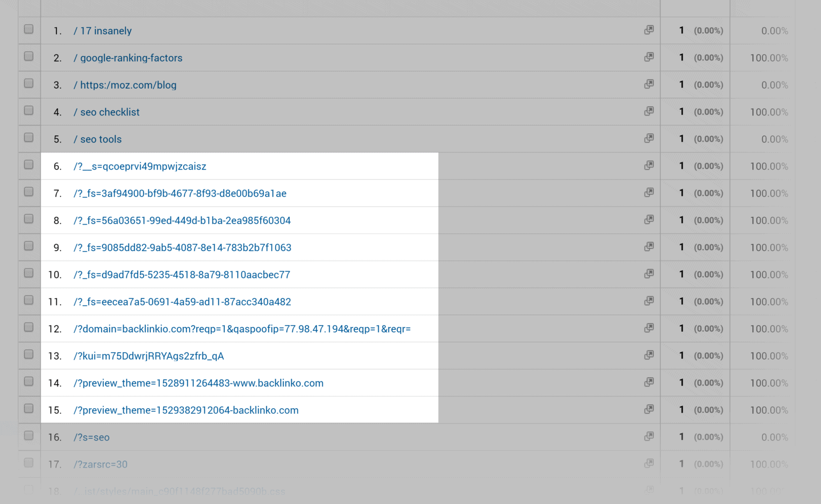Open the /?_fs=d9ad7fd5 page link

tap(182, 274)
